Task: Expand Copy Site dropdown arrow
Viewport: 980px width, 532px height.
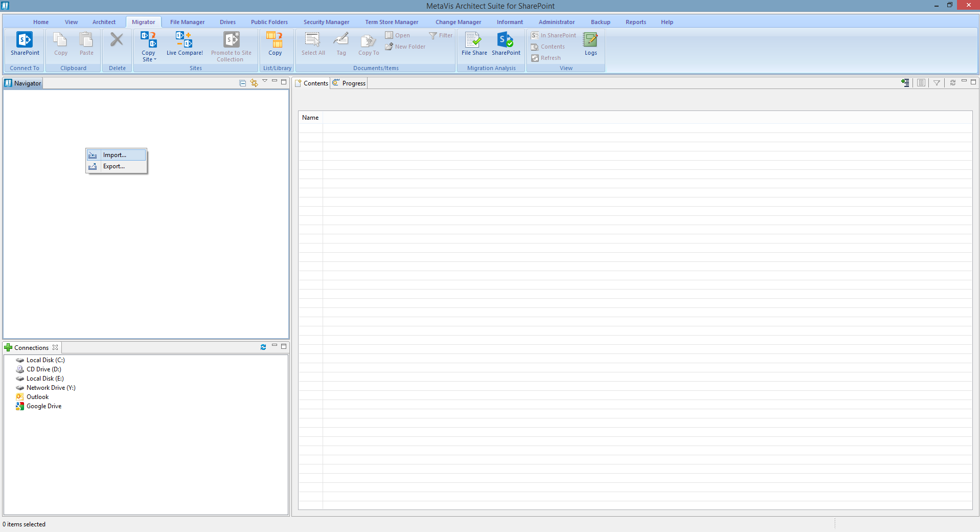Action: pyautogui.click(x=155, y=60)
